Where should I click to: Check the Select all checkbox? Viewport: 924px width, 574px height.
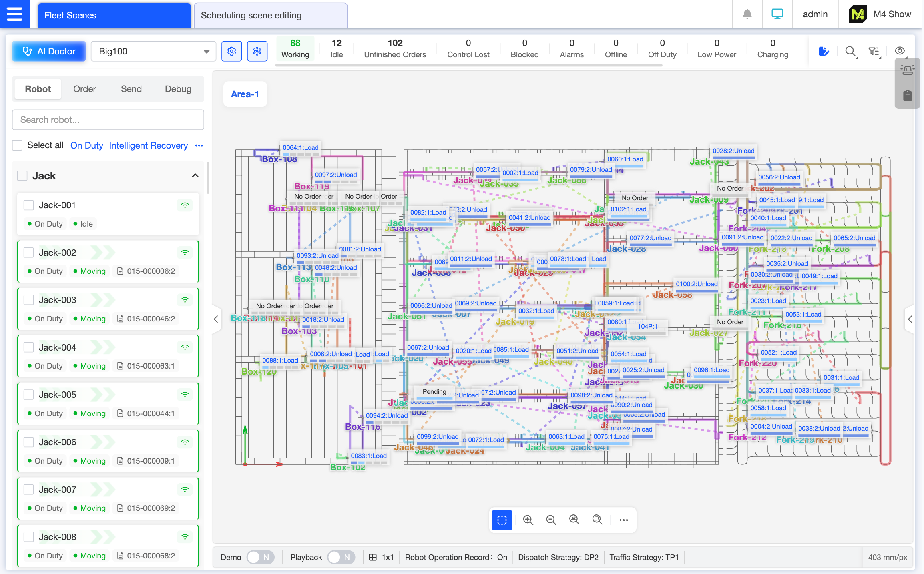(x=17, y=145)
